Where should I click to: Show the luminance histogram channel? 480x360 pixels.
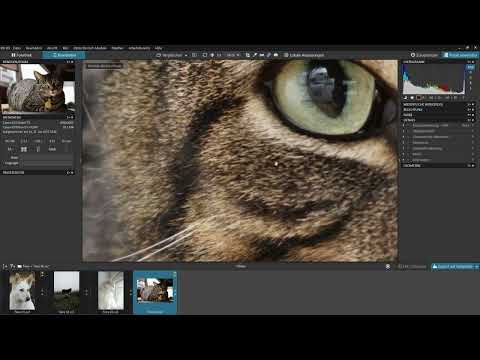pyautogui.click(x=470, y=88)
